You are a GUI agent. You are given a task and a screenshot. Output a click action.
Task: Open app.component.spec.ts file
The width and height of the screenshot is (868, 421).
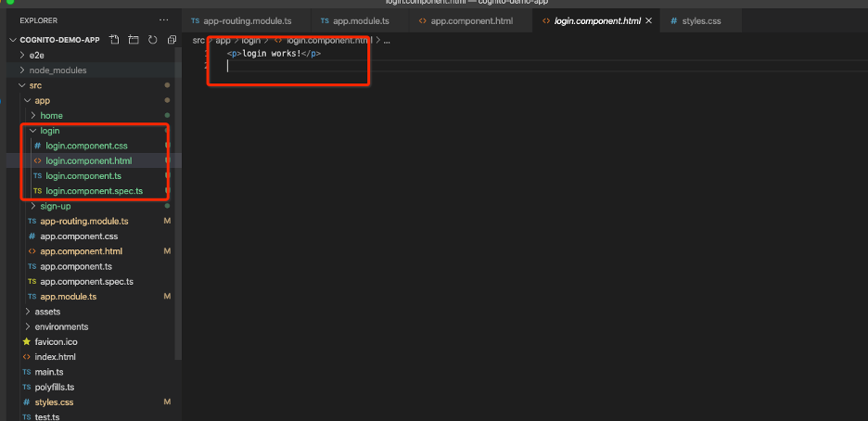[87, 282]
